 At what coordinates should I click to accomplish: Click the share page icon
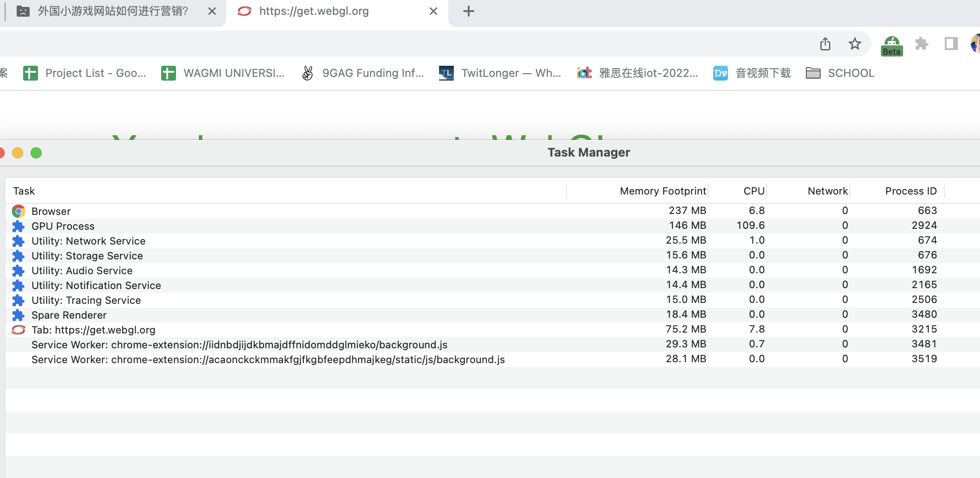[x=825, y=44]
